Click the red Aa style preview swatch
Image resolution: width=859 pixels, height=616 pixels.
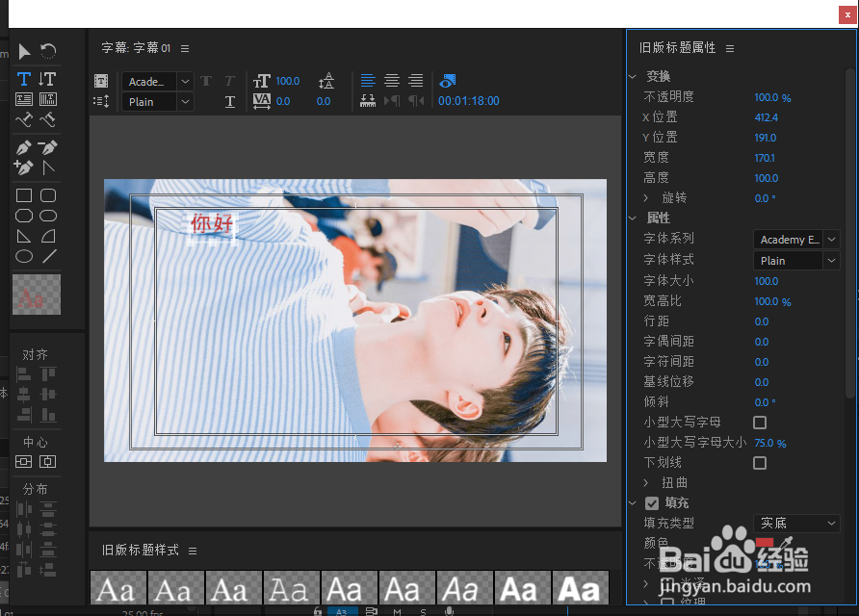click(x=37, y=295)
